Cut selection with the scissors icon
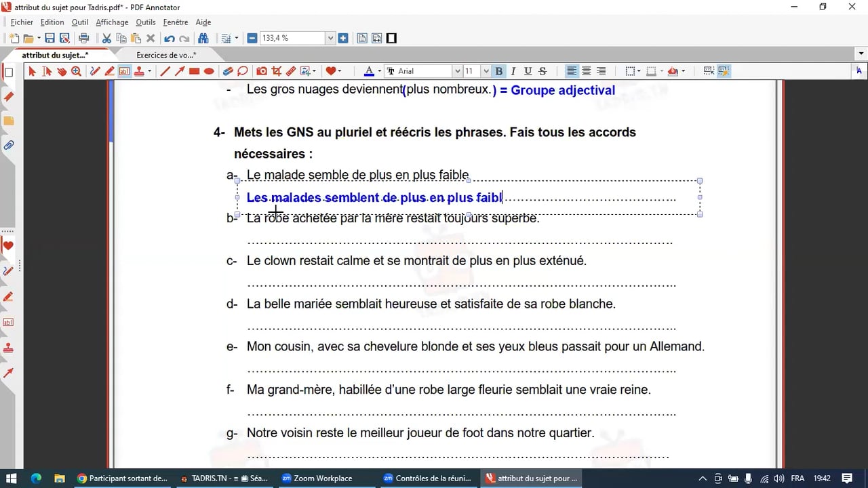The height and width of the screenshot is (488, 868). [106, 39]
